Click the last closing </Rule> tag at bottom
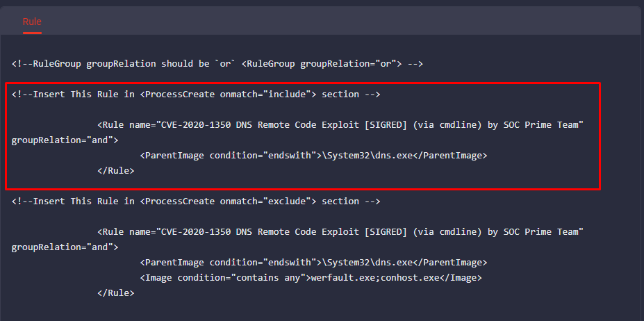Image resolution: width=644 pixels, height=321 pixels. point(115,293)
